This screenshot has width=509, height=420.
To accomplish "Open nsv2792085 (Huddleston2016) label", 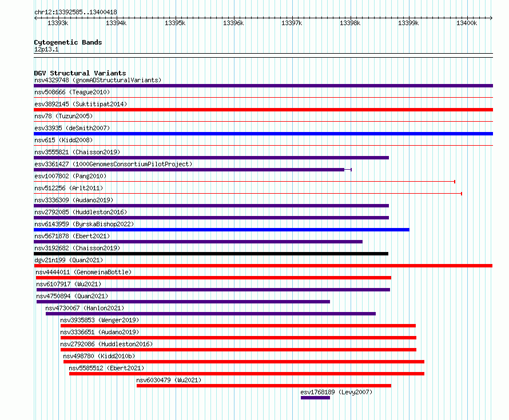I will coord(81,212).
